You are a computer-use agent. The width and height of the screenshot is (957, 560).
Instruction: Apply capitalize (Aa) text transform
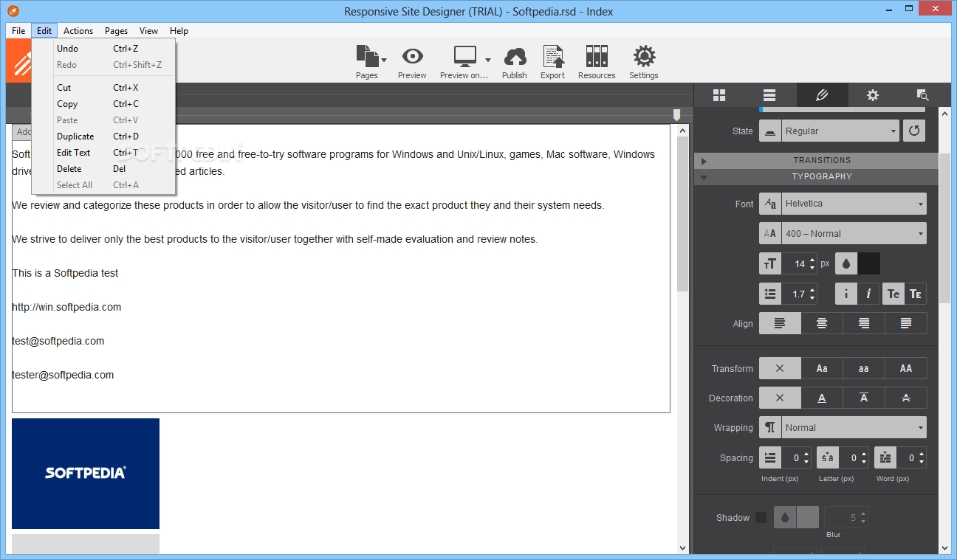pyautogui.click(x=822, y=368)
